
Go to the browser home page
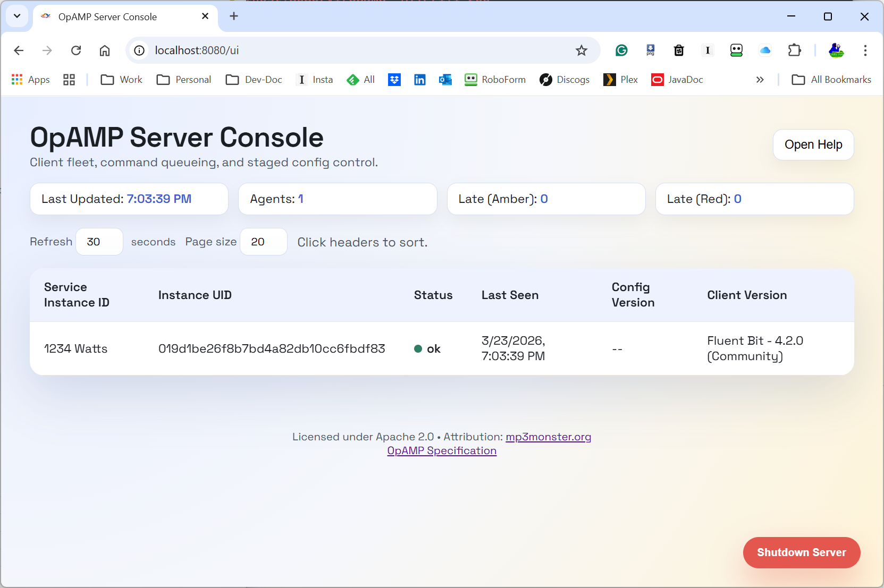coord(105,50)
